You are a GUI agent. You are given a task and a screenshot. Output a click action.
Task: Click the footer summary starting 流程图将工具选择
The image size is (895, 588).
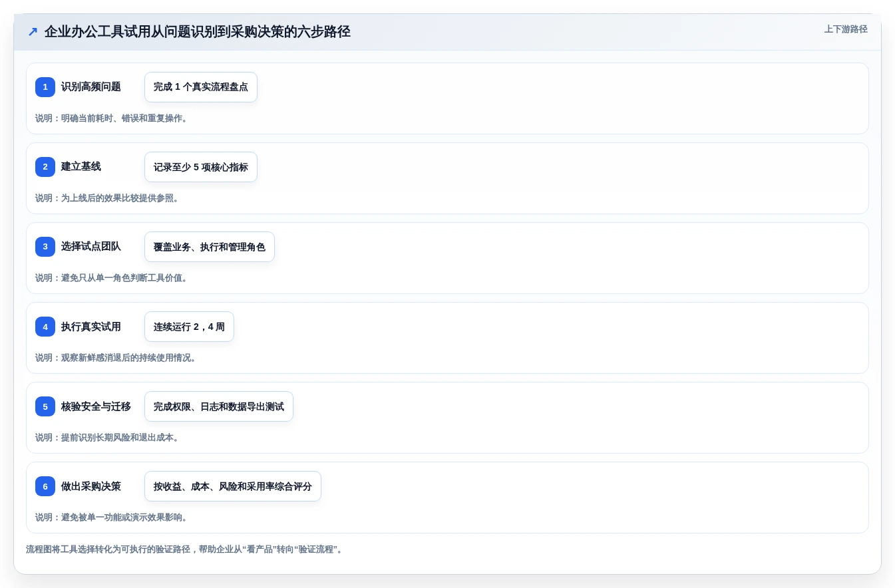click(x=185, y=549)
